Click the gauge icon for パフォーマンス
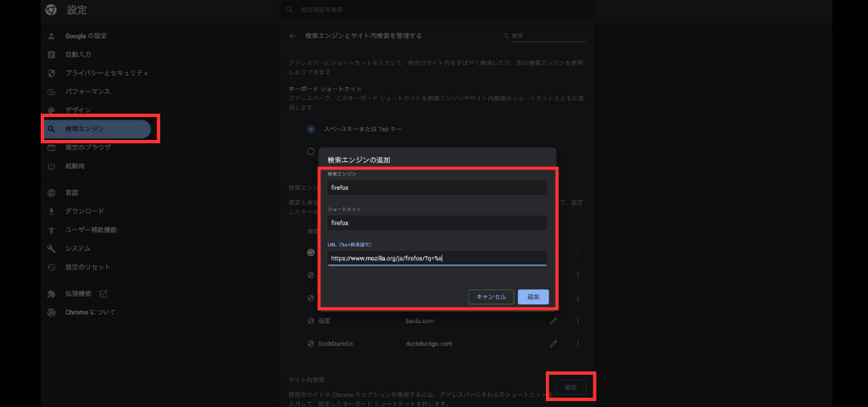The height and width of the screenshot is (407, 868). (52, 92)
